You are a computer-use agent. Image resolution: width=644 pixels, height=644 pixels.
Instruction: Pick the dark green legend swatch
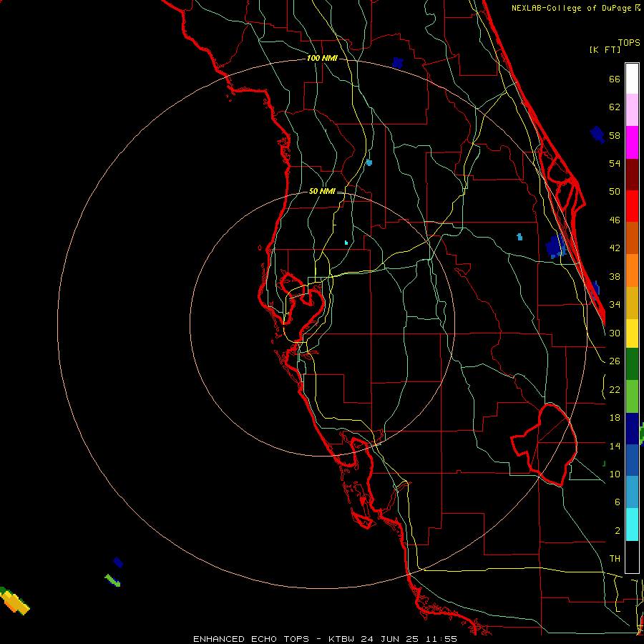point(632,364)
